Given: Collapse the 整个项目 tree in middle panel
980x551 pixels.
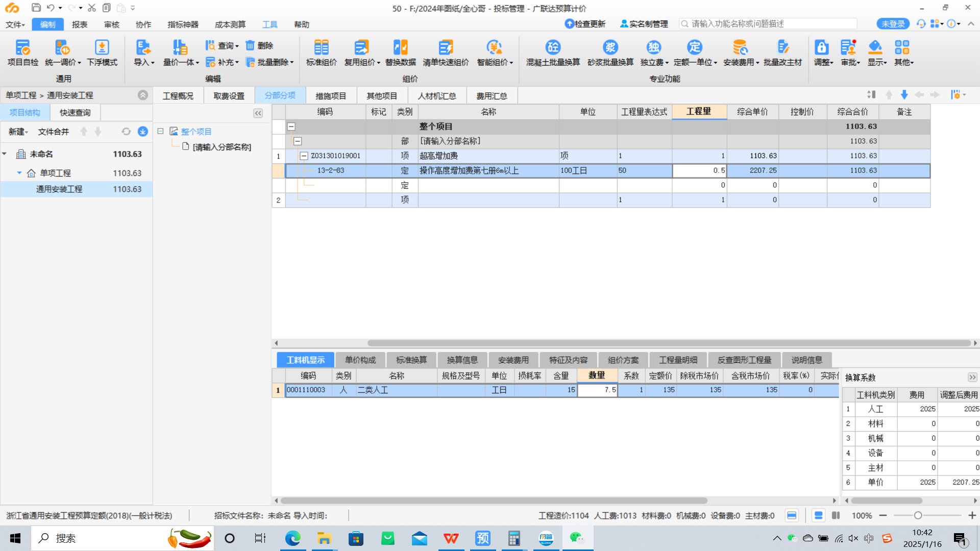Looking at the screenshot, I should point(160,131).
